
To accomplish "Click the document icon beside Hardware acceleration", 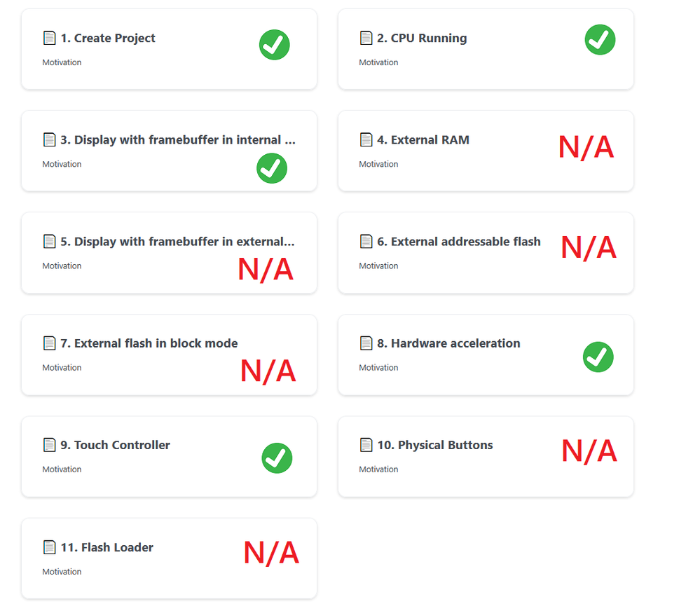I will (366, 343).
